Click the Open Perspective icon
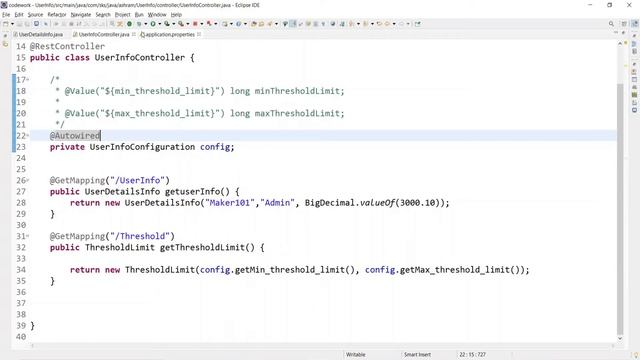 coord(624,24)
